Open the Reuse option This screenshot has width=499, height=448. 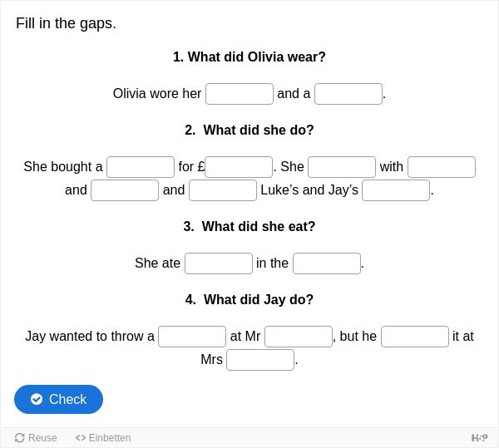(36, 438)
